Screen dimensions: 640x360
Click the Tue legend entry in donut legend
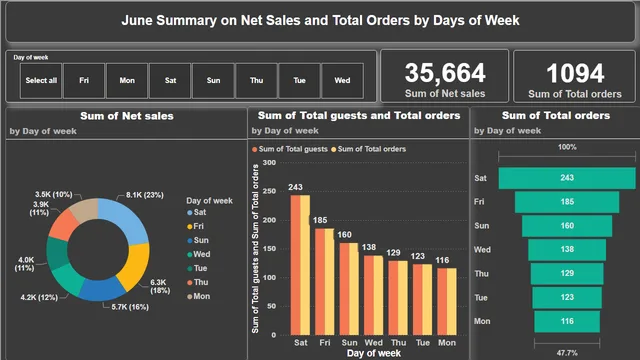(x=197, y=268)
